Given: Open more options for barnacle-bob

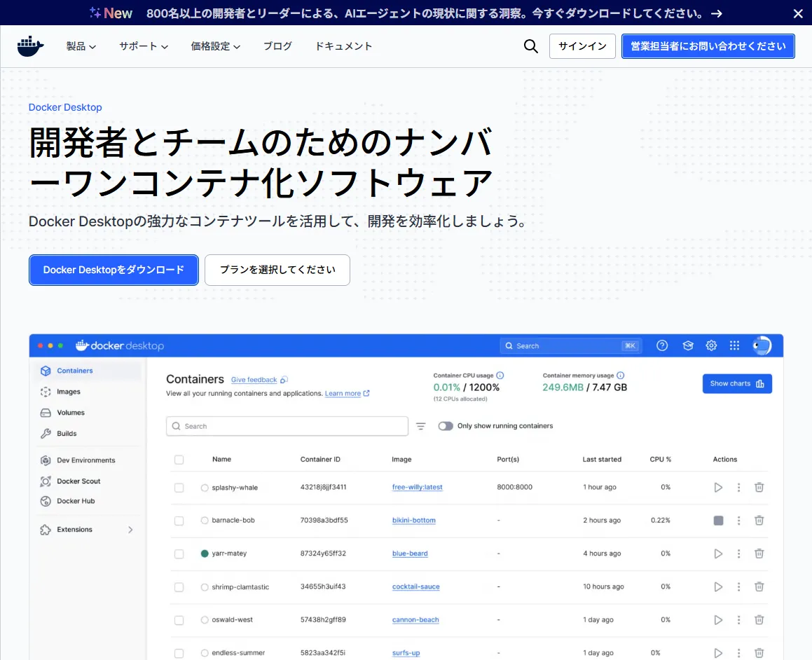Looking at the screenshot, I should tap(738, 521).
